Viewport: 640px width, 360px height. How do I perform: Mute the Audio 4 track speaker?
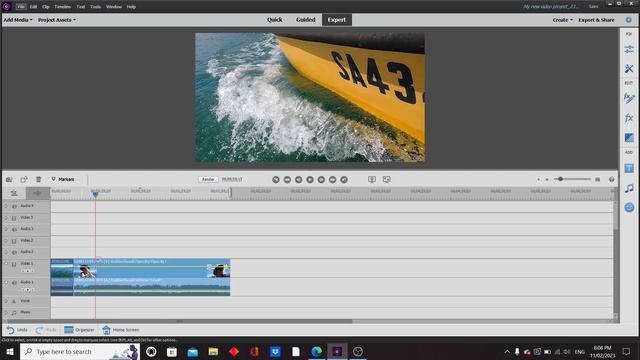point(14,206)
